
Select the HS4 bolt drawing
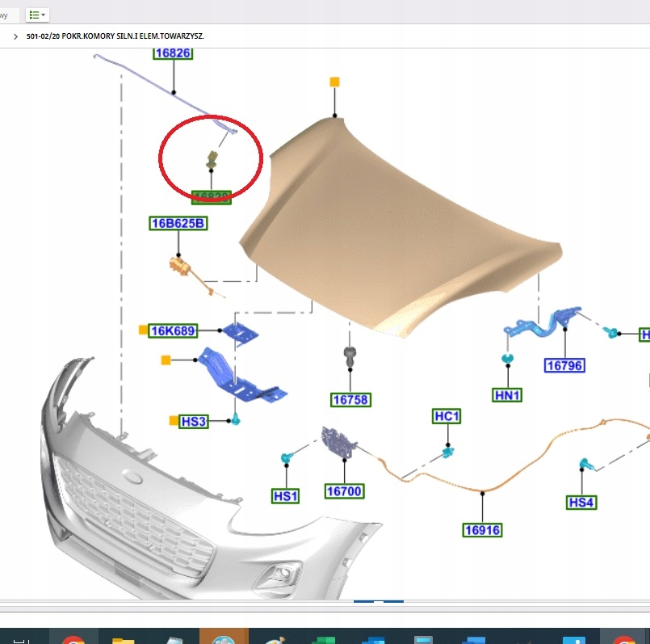pos(585,464)
